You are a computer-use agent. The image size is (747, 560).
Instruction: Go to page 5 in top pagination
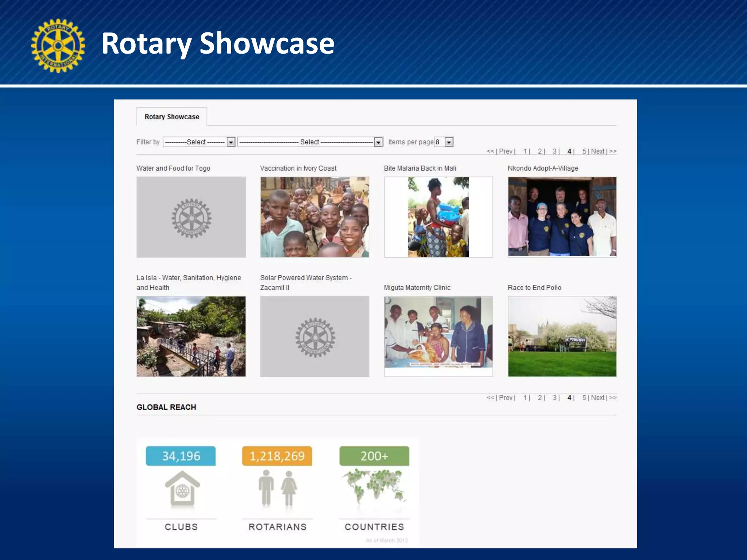pos(584,151)
